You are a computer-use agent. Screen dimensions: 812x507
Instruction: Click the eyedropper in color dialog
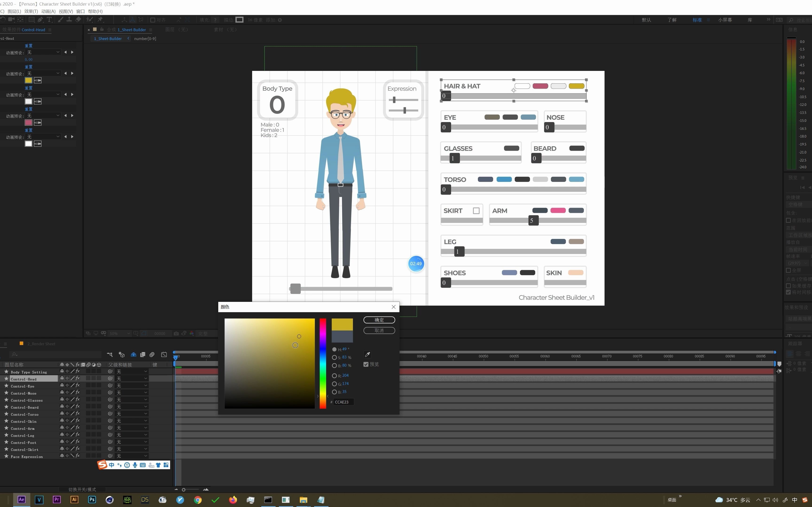click(367, 354)
